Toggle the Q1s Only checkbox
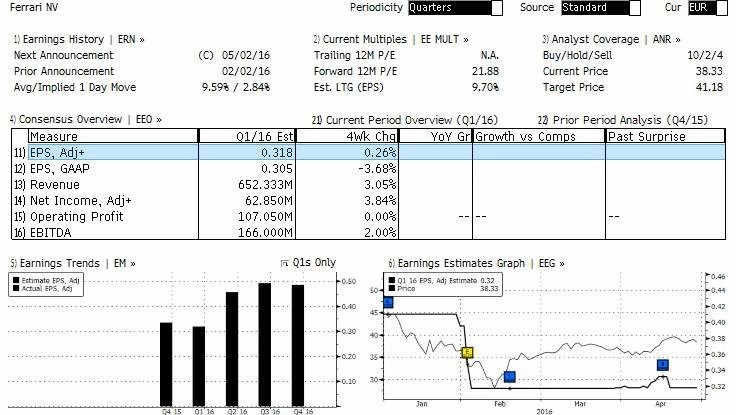 coord(284,263)
